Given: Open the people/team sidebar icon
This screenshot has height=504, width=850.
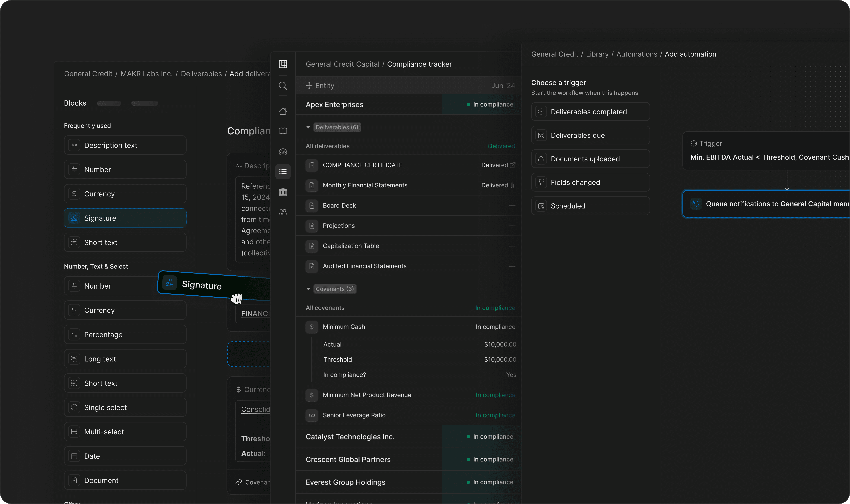Looking at the screenshot, I should (x=283, y=212).
